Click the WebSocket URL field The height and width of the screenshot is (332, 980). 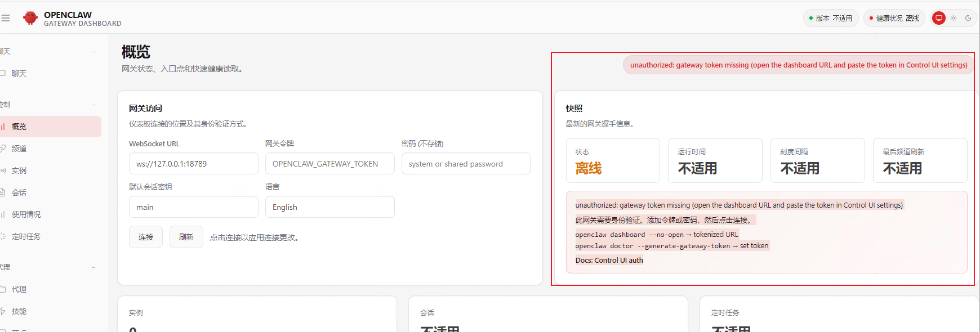click(194, 164)
